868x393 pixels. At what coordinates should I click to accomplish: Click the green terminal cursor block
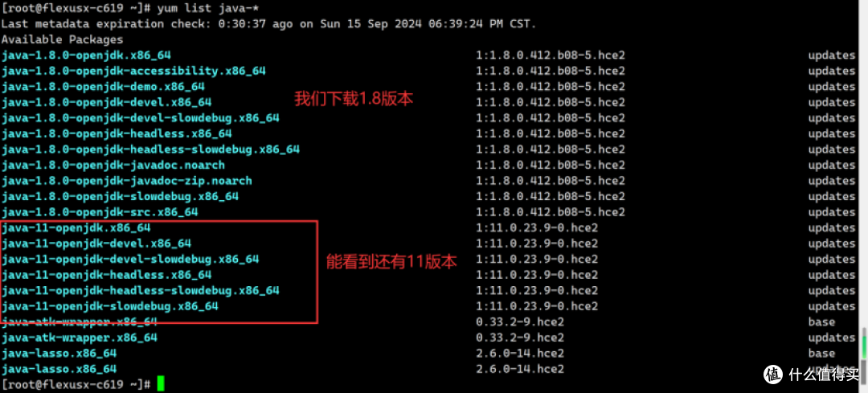[x=161, y=383]
